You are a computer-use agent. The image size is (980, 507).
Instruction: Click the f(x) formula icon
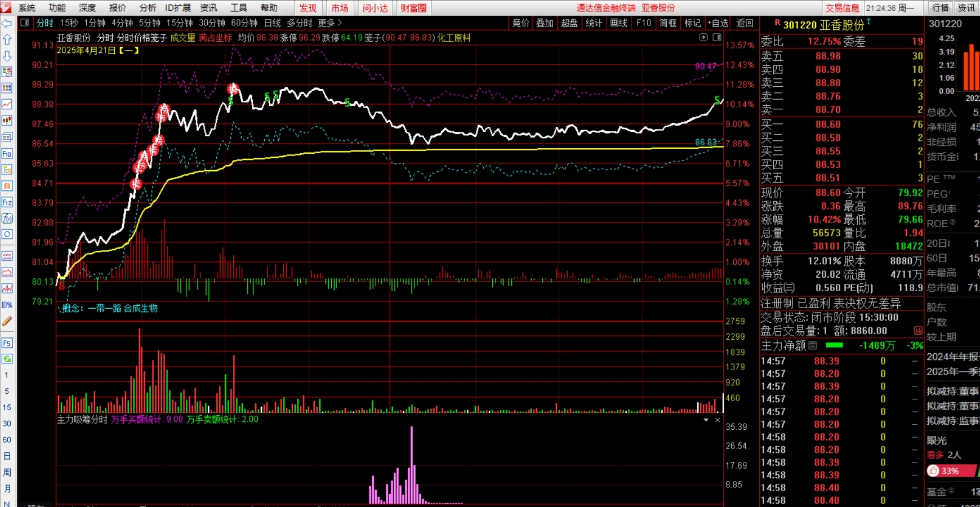7,218
